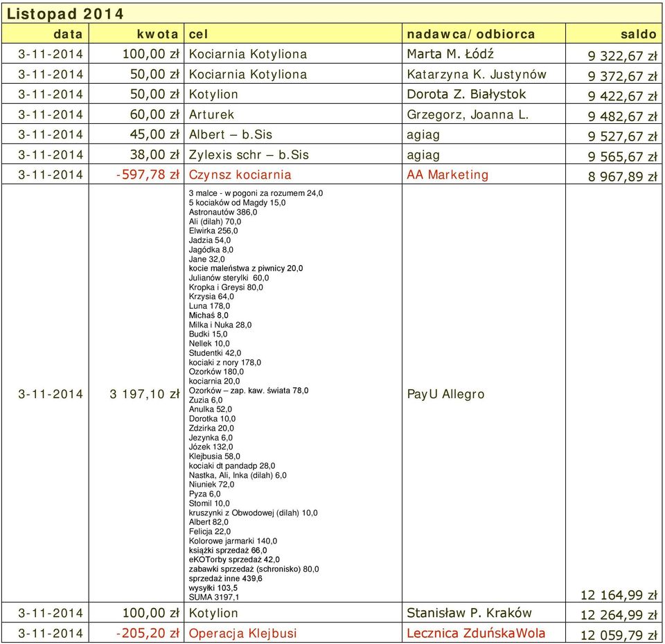This screenshot has width=665, height=644.
Task: Click line 'Ali (dilah) 70,0'
Action: coord(215,222)
